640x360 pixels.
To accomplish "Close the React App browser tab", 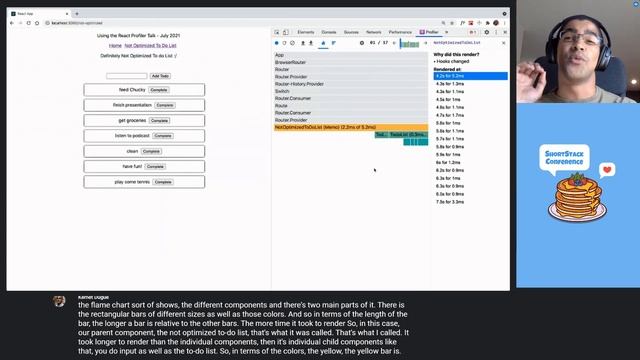I will tap(67, 14).
